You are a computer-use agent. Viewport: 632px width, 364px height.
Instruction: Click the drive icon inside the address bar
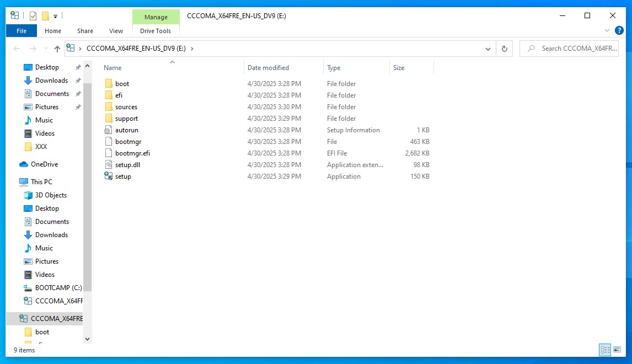point(71,49)
